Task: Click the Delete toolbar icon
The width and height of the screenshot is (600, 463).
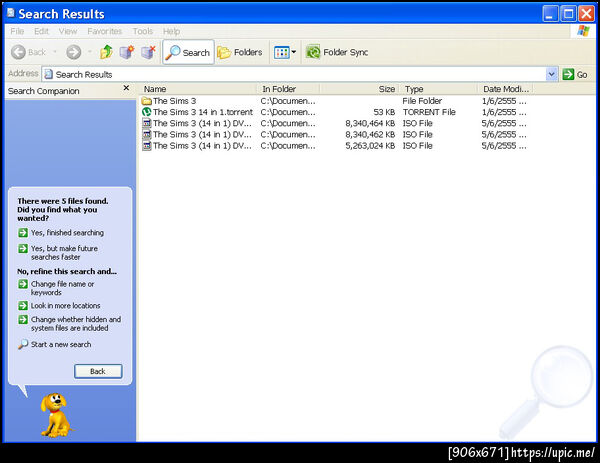Action: click(x=148, y=52)
